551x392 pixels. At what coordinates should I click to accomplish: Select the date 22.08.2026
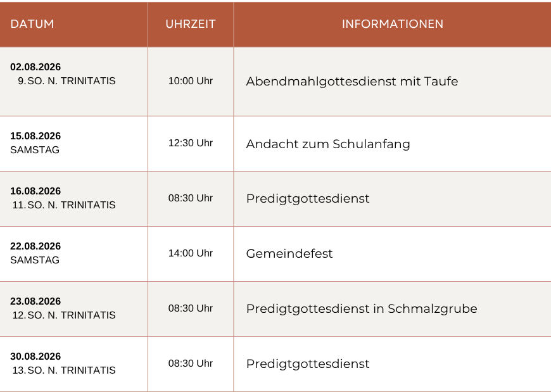coord(35,246)
